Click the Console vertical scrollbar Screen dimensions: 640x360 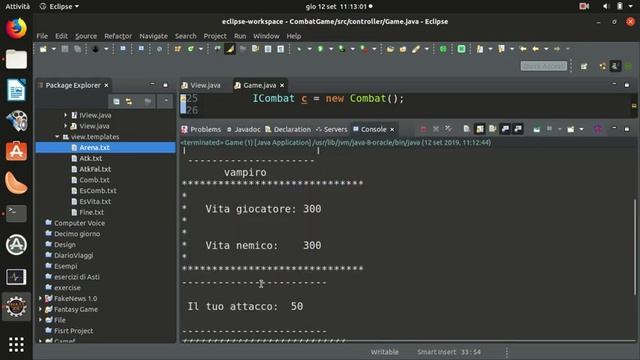pyautogui.click(x=635, y=247)
